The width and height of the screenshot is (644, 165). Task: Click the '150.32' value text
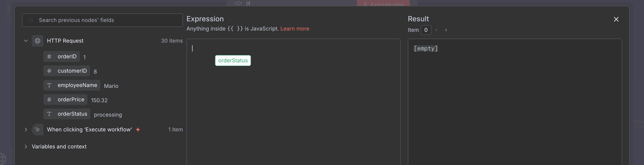click(x=99, y=100)
